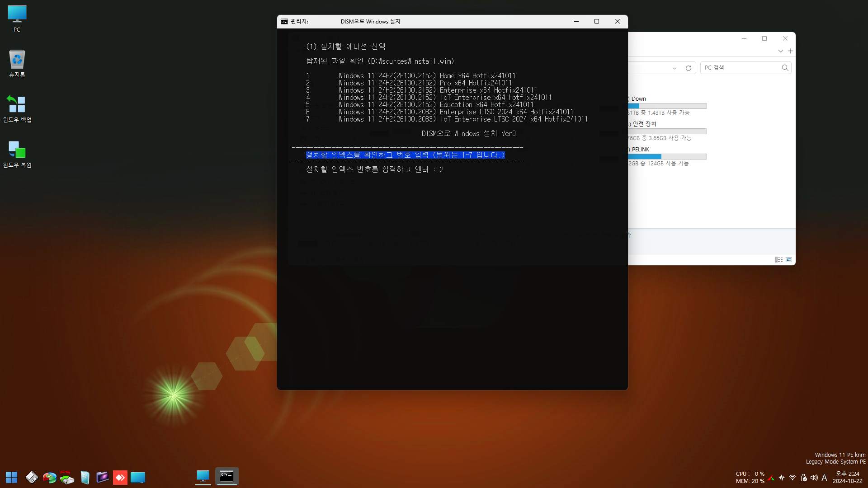Open the speaker volume tray icon
Image resolution: width=868 pixels, height=488 pixels.
tap(814, 478)
